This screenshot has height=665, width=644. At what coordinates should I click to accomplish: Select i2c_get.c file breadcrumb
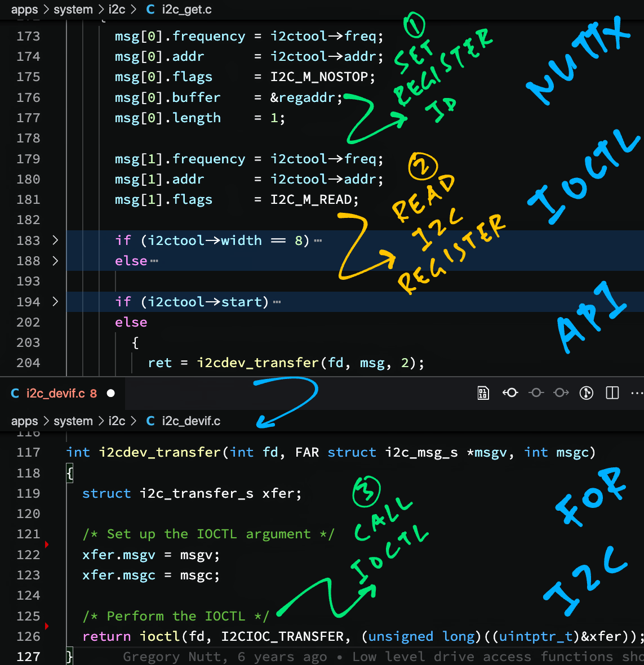pyautogui.click(x=179, y=10)
